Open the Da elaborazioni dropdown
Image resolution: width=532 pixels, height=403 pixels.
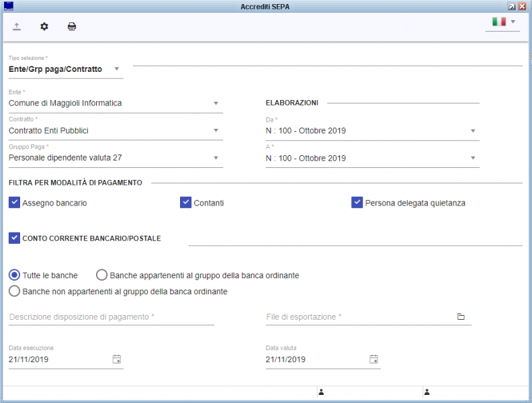coord(472,131)
